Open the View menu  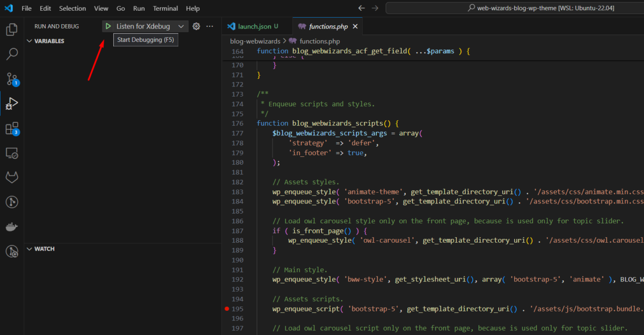click(101, 8)
